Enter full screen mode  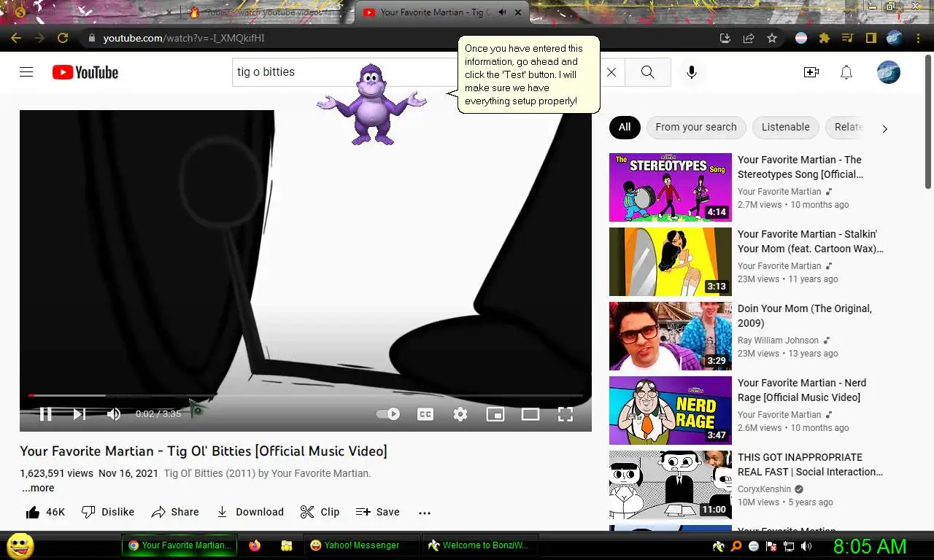click(x=566, y=414)
